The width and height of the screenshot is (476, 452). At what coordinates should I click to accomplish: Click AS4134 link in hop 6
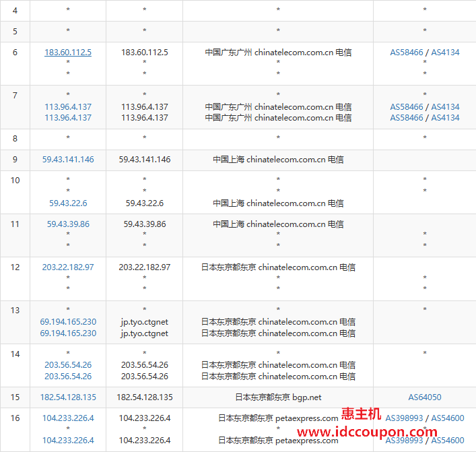point(445,53)
